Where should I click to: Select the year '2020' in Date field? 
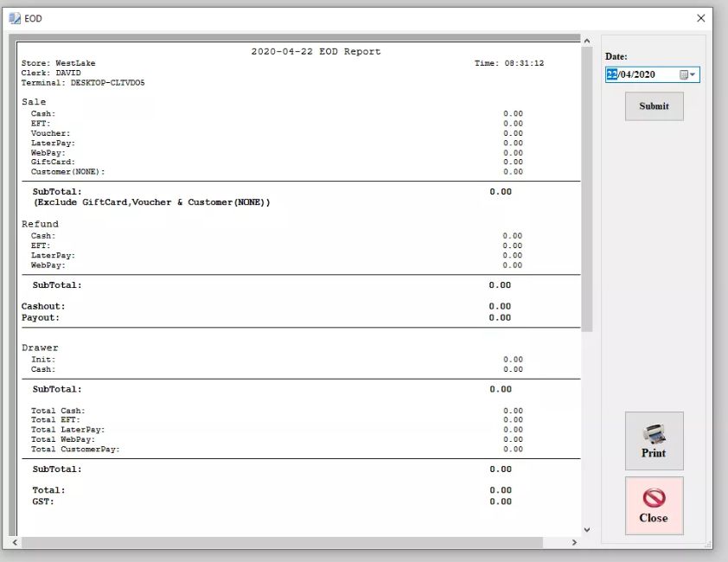point(644,75)
